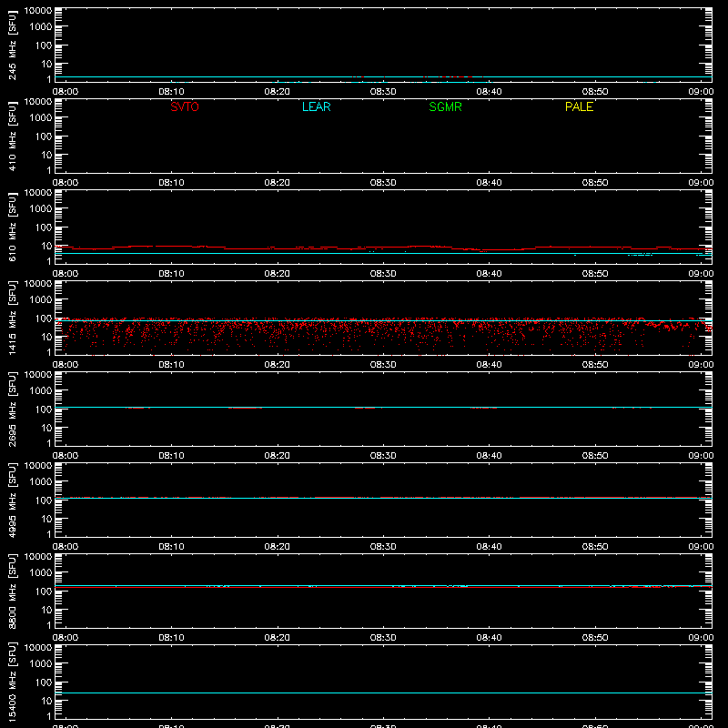The height and width of the screenshot is (728, 728).
Task: Click the 10000 tick on 245 MHz axis
Action: click(x=38, y=11)
